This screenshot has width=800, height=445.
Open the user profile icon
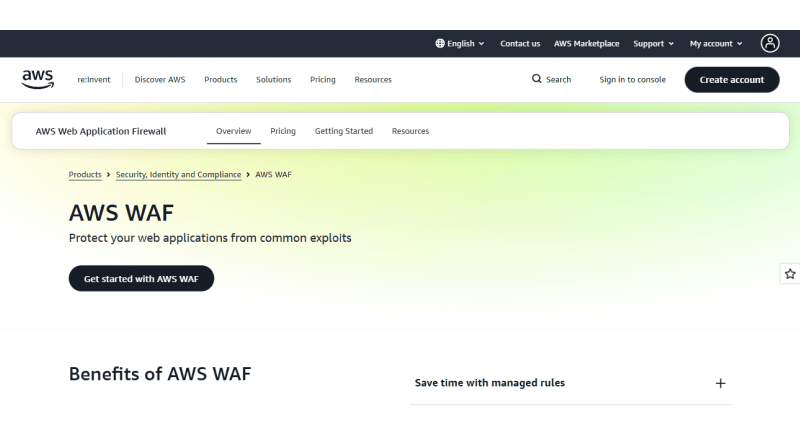pyautogui.click(x=770, y=43)
